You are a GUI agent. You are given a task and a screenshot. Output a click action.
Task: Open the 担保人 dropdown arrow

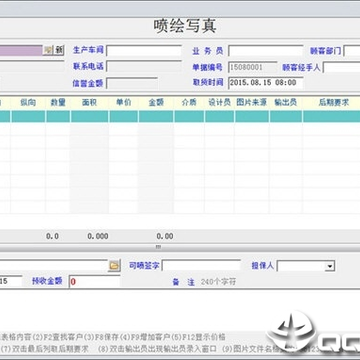[330, 266]
